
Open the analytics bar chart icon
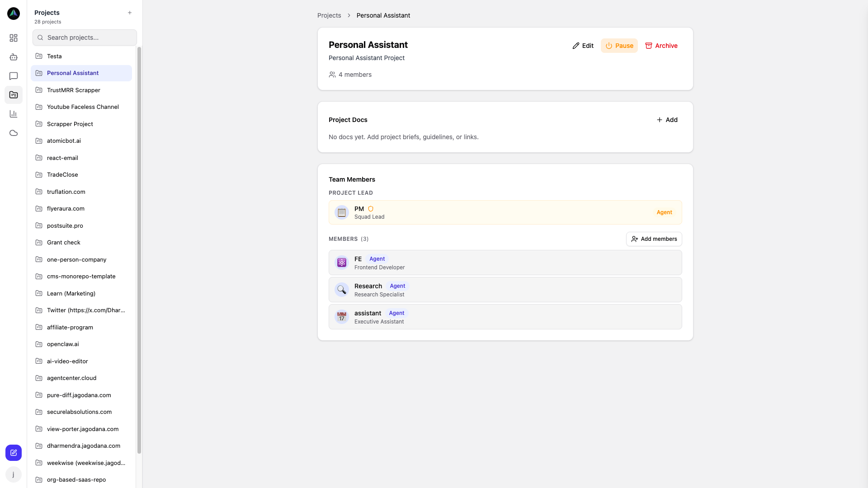pos(14,114)
